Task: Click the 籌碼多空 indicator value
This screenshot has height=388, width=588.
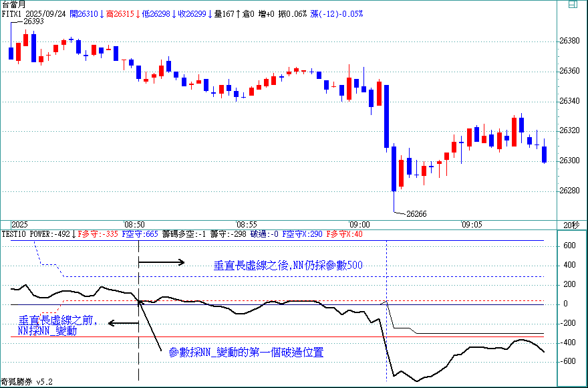Action: click(x=184, y=234)
